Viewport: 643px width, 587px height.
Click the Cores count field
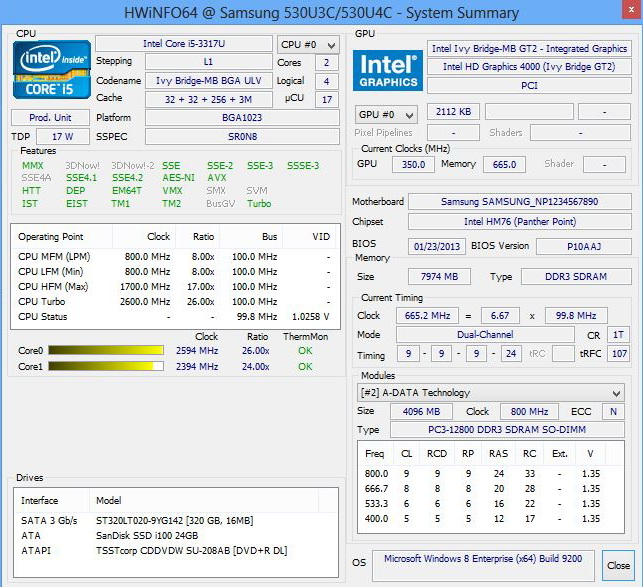[326, 63]
